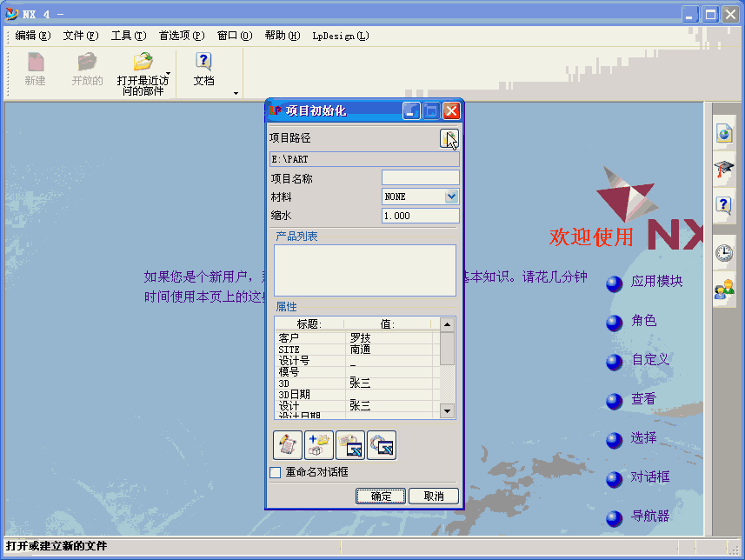Open the 编辑(E) menu

33,36
